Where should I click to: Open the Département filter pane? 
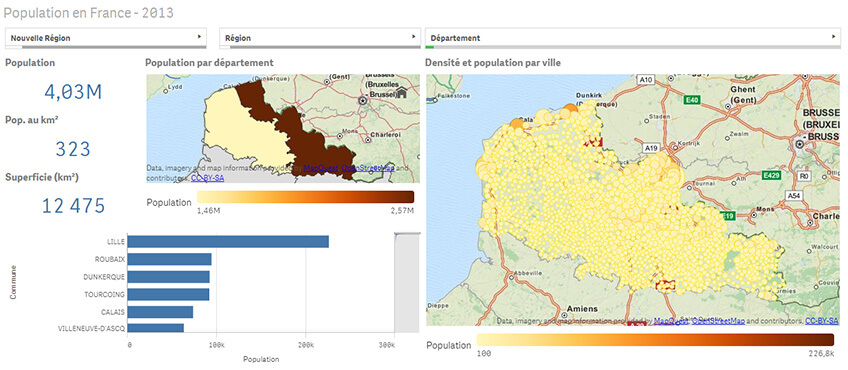[634, 38]
